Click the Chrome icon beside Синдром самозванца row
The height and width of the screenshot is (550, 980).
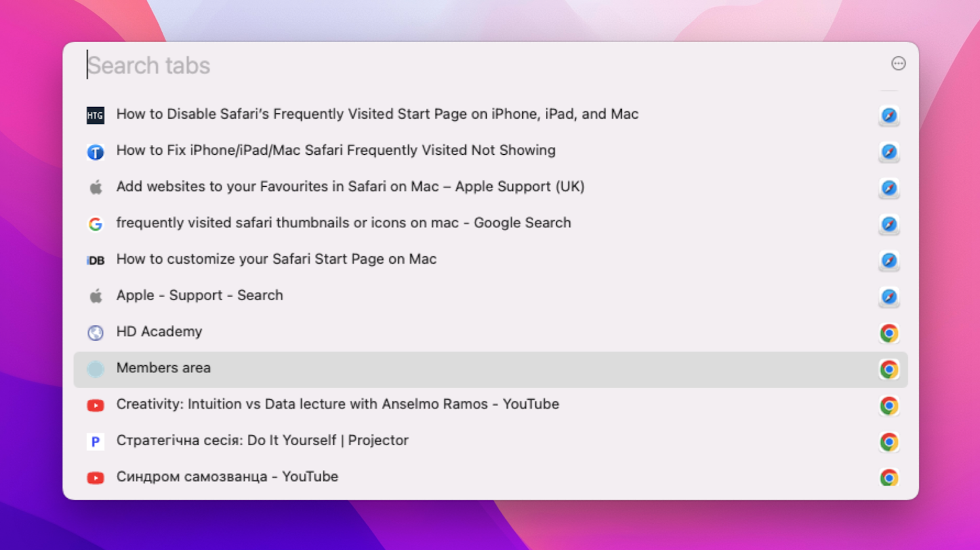[x=889, y=478]
